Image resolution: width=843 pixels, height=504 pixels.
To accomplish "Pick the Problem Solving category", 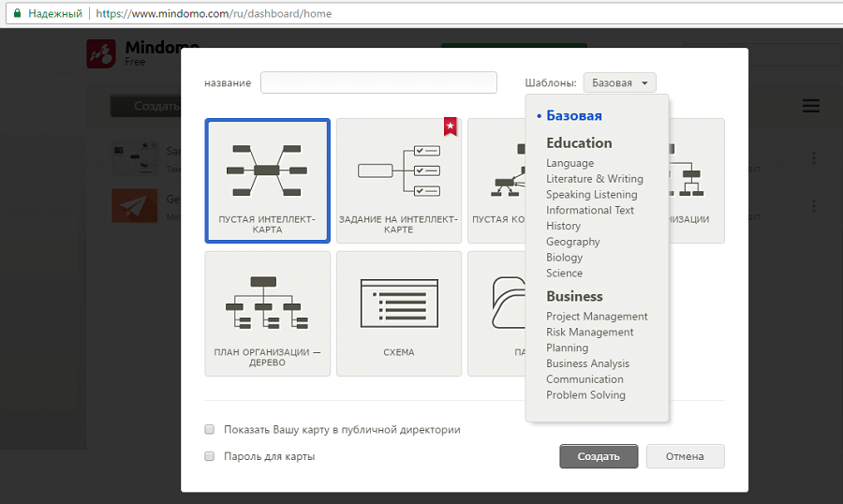I will coord(585,394).
